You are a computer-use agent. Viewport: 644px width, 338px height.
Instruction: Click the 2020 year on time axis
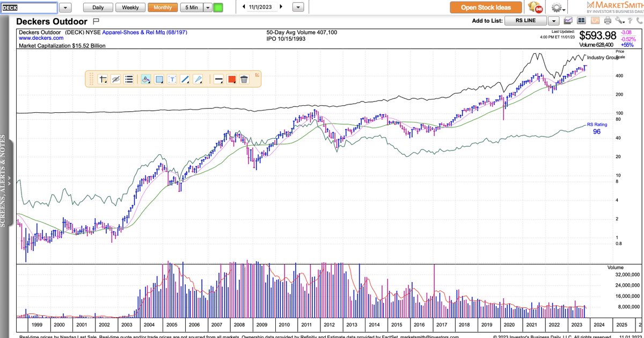click(509, 325)
